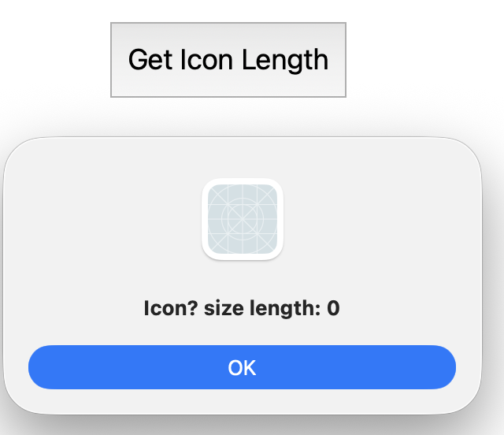This screenshot has width=504, height=435.
Task: Acknowledge the icon size length message
Action: tap(242, 367)
